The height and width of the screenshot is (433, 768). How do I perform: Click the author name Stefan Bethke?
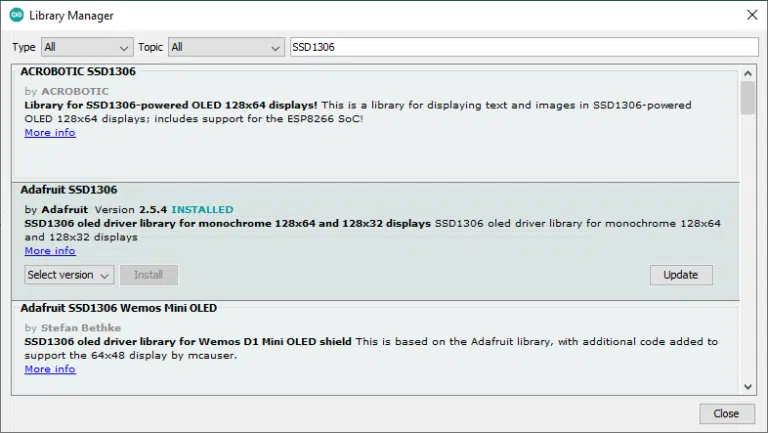(x=81, y=328)
